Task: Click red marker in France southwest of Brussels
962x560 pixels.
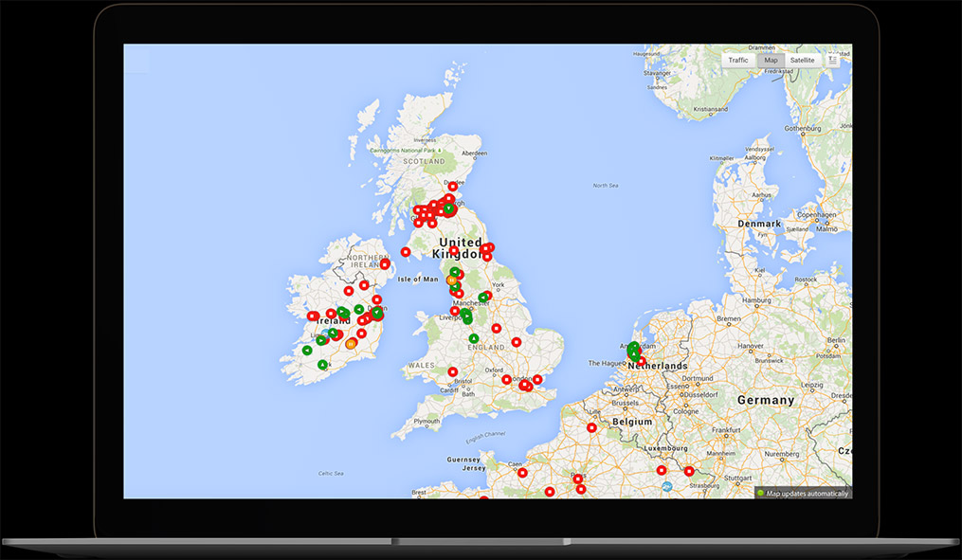Action: 592,427
